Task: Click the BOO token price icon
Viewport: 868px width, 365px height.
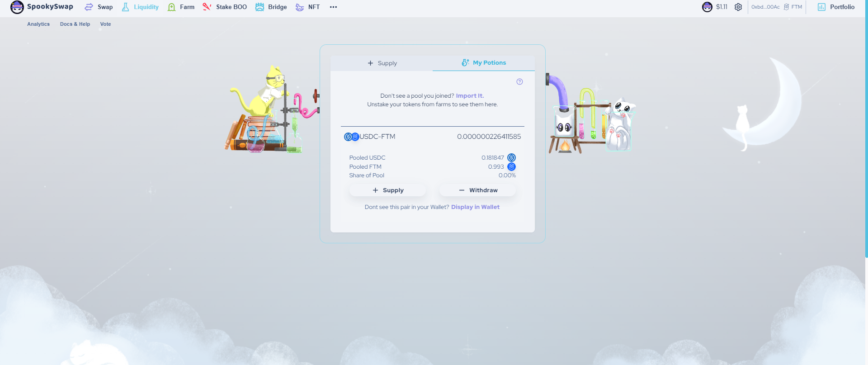Action: click(x=707, y=7)
